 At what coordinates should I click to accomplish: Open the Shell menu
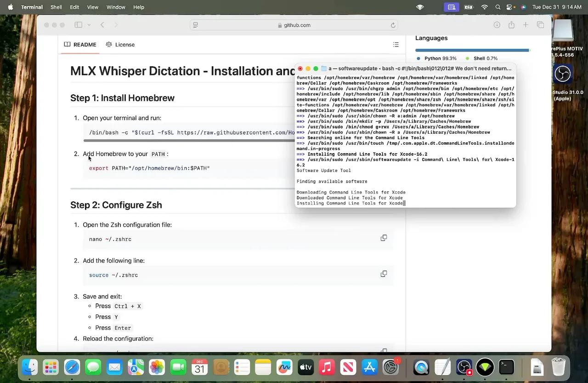(56, 7)
